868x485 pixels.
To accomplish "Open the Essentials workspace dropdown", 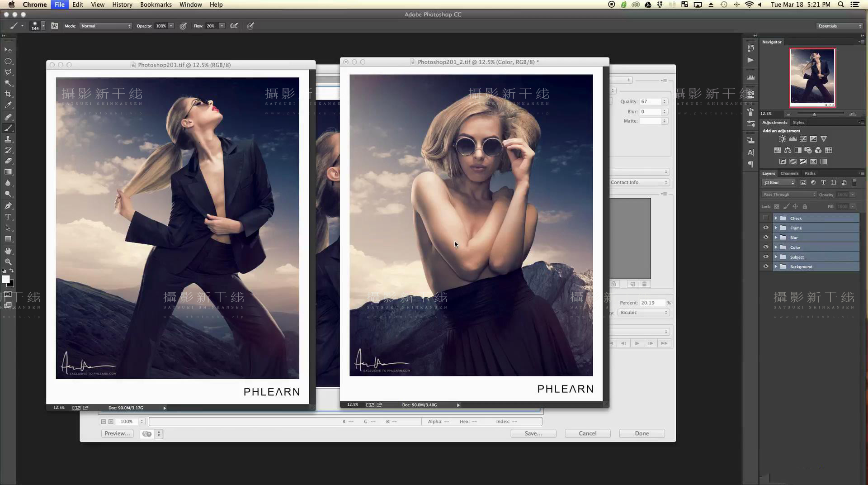I will (x=840, y=26).
